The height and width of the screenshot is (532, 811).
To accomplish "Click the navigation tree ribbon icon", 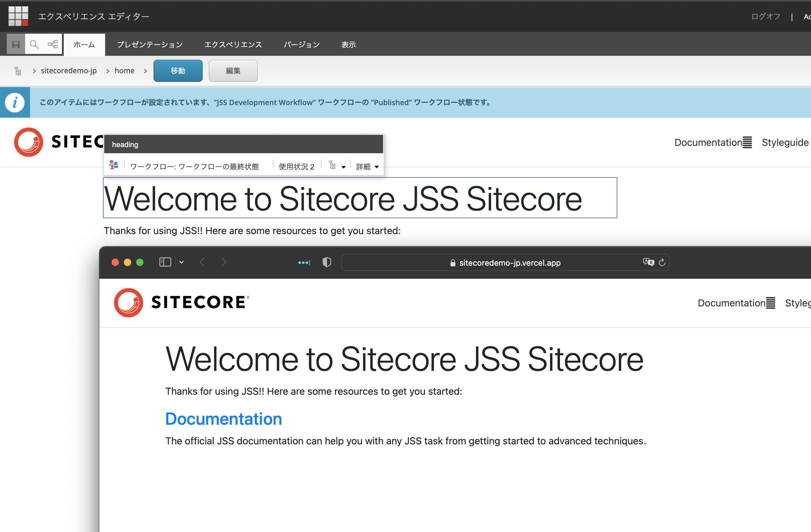I will [x=53, y=44].
